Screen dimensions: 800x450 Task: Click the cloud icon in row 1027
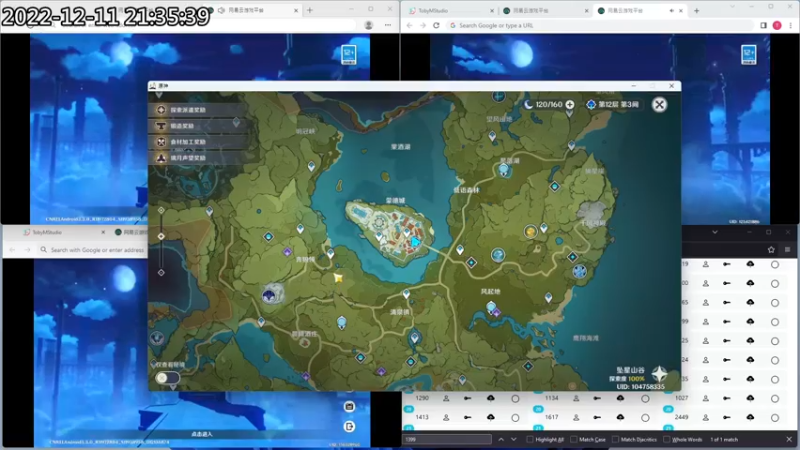750,398
